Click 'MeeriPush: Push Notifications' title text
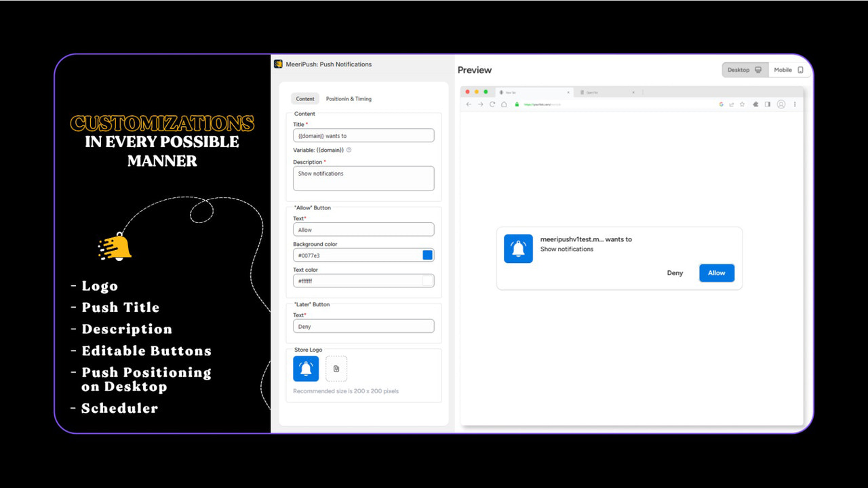 (329, 64)
